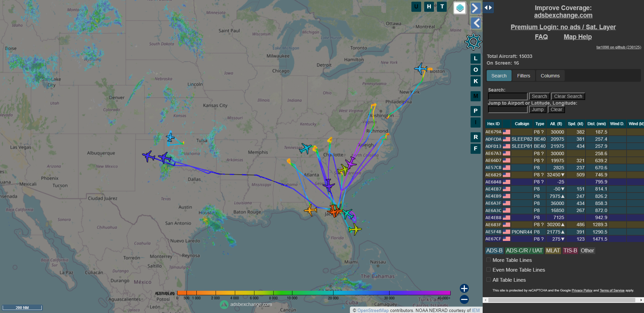Toggle the T map button
The width and height of the screenshot is (644, 313).
click(442, 6)
